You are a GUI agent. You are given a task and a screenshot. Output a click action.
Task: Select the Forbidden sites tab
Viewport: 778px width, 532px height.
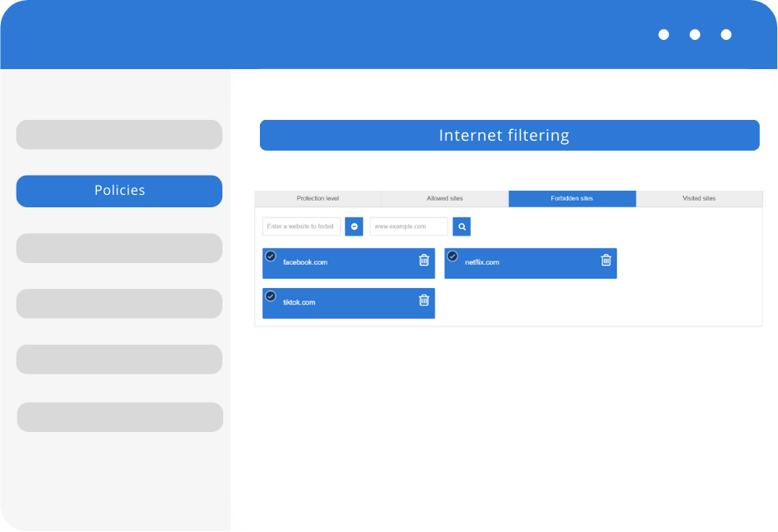(572, 199)
